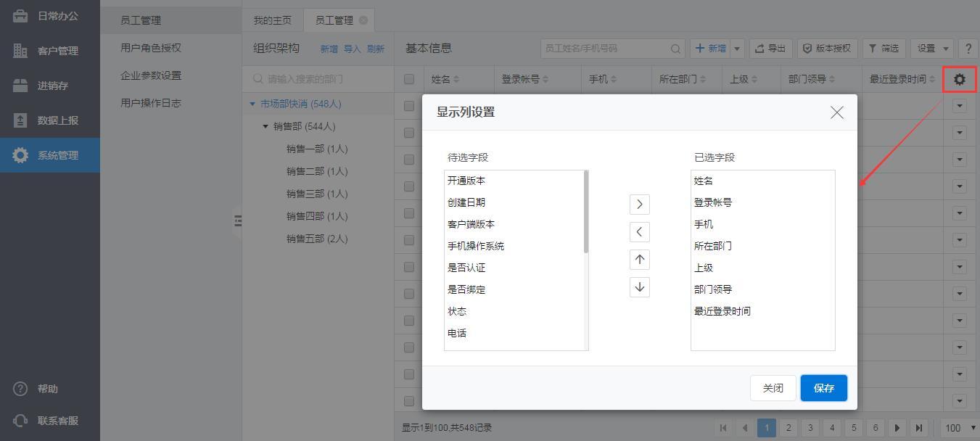Viewport: 980px width, 441px height.
Task: Open the 设置 dropdown in toolbar
Action: 932,49
